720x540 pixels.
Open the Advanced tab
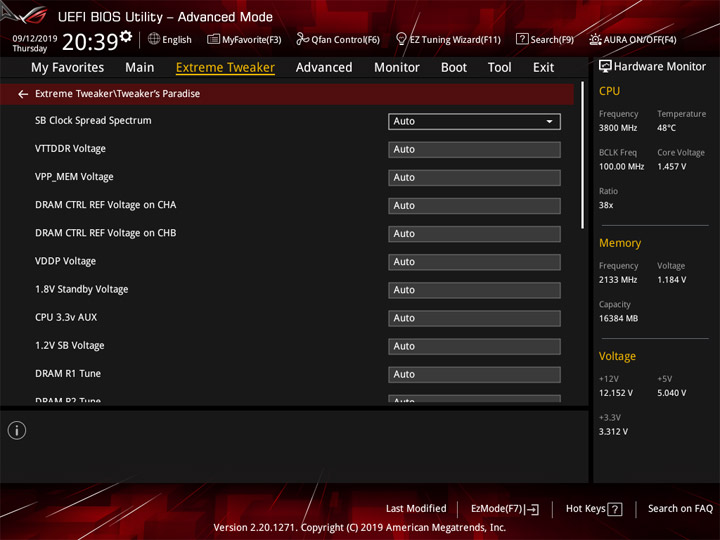tap(324, 68)
